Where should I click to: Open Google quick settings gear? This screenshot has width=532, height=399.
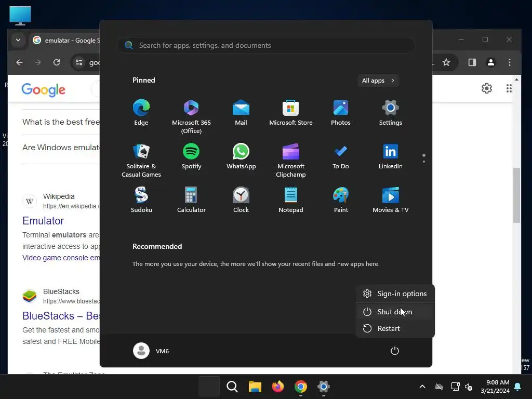(486, 88)
